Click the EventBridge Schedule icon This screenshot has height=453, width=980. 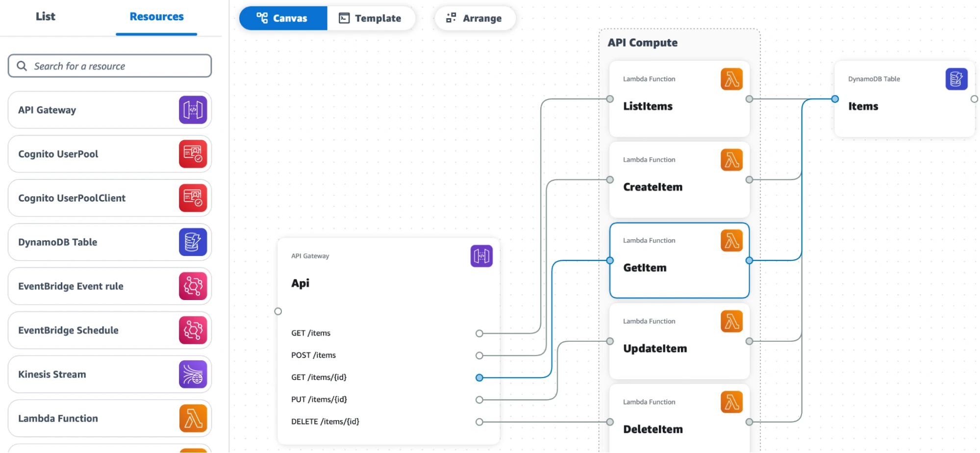pos(193,330)
